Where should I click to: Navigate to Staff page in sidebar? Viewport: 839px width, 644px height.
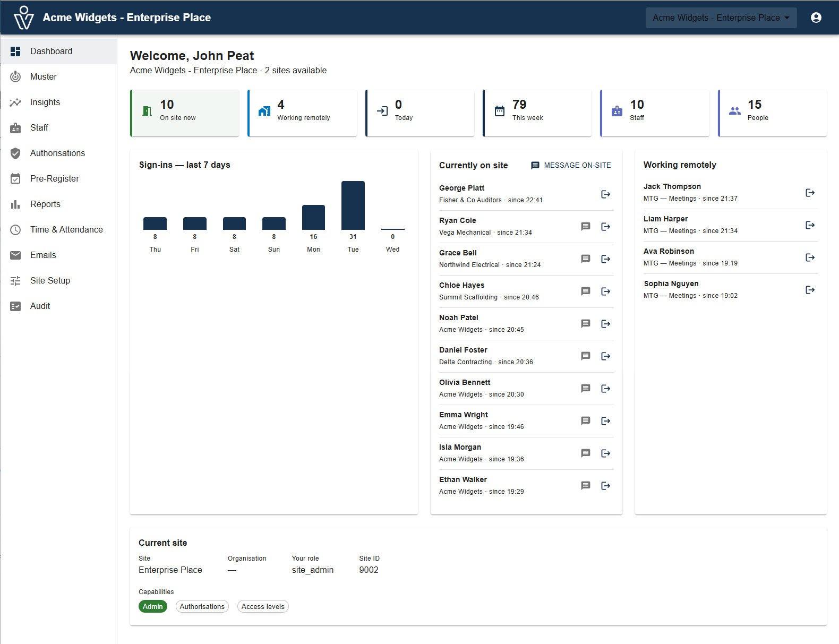click(58, 128)
